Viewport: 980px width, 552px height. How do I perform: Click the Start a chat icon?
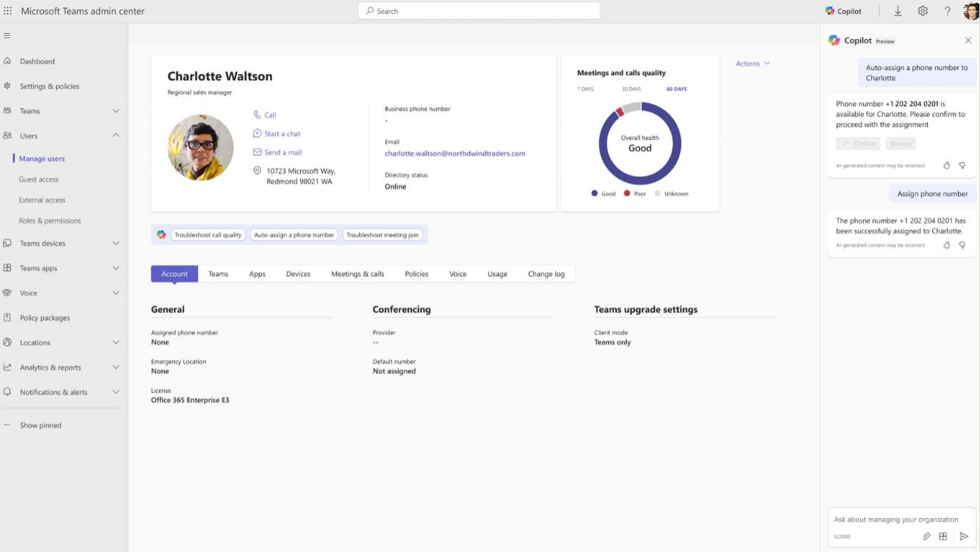click(x=258, y=133)
